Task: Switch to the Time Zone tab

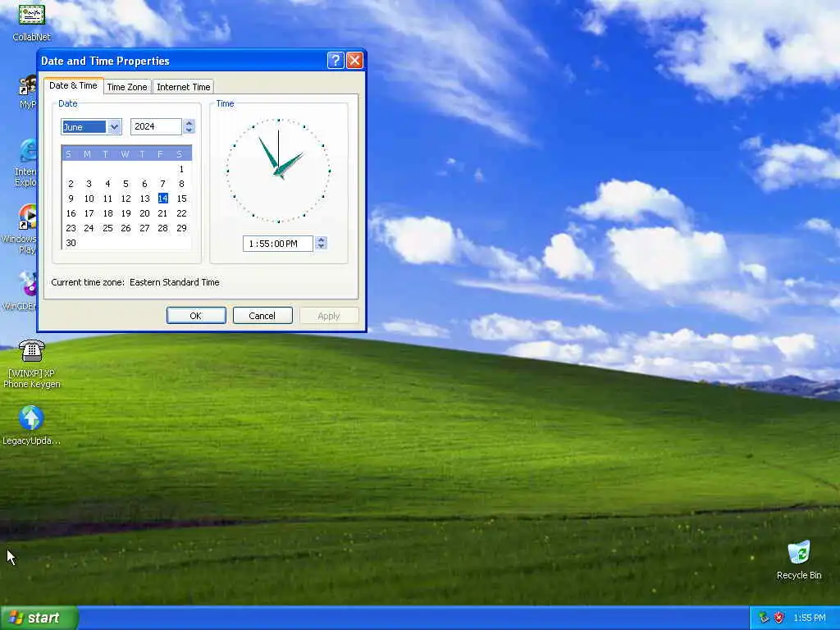Action: click(127, 87)
